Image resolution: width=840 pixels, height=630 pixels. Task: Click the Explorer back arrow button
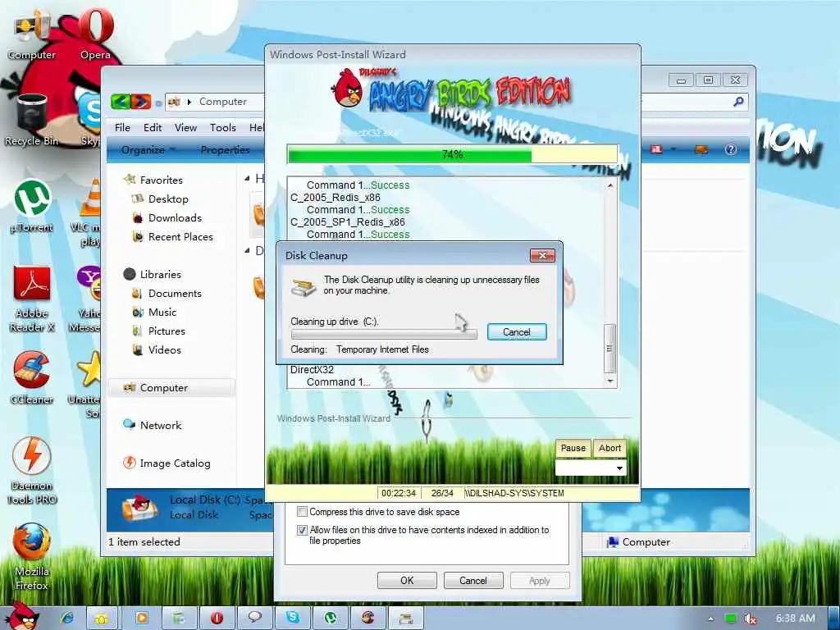(x=121, y=101)
